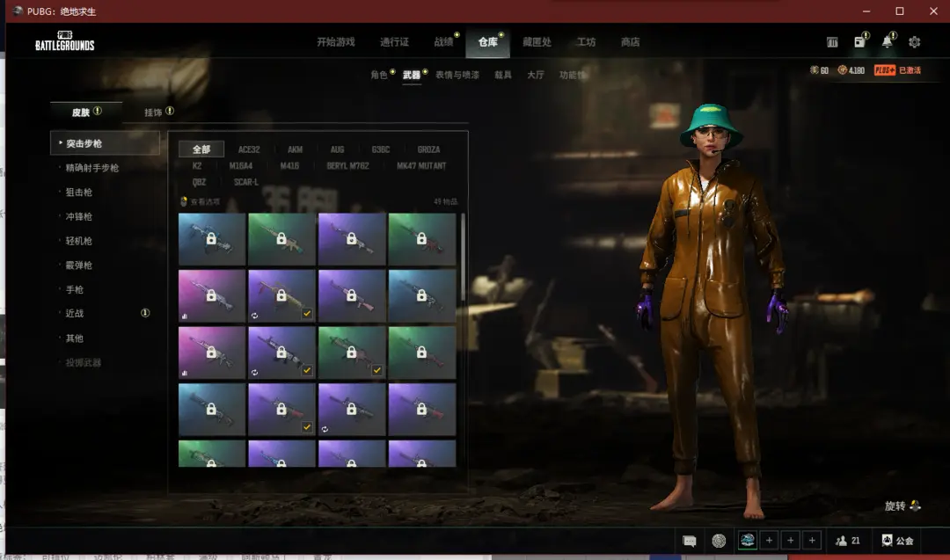Select the 其他 category
The image size is (950, 560).
tap(75, 338)
